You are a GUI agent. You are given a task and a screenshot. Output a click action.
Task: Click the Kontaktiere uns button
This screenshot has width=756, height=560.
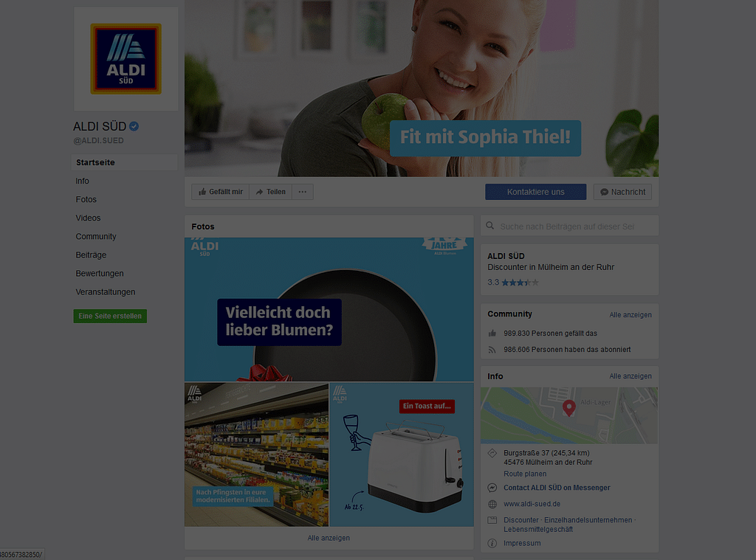536,192
